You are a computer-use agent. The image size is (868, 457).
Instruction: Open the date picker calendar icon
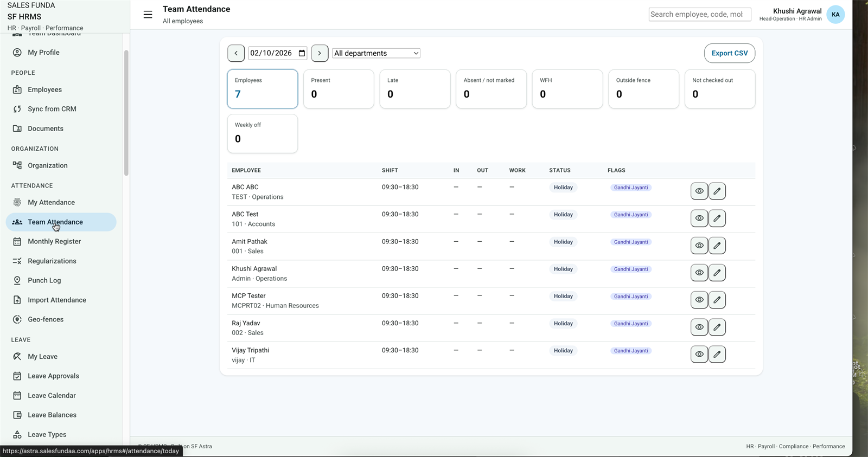(x=302, y=53)
